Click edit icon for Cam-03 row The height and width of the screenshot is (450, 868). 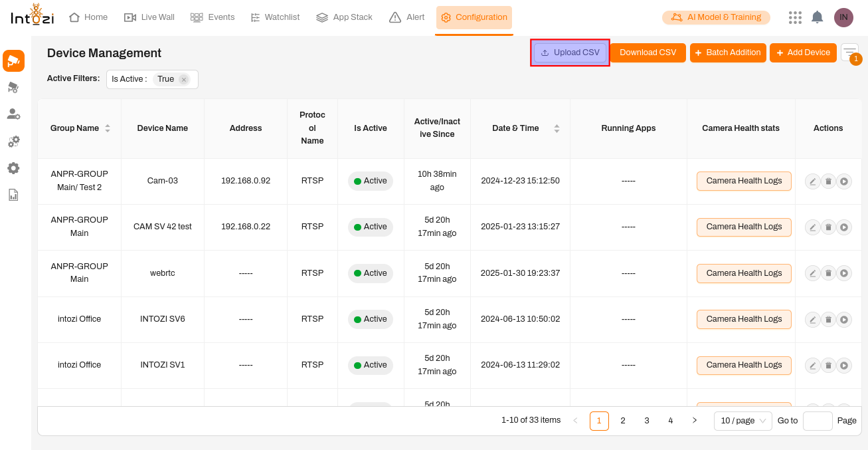click(812, 181)
